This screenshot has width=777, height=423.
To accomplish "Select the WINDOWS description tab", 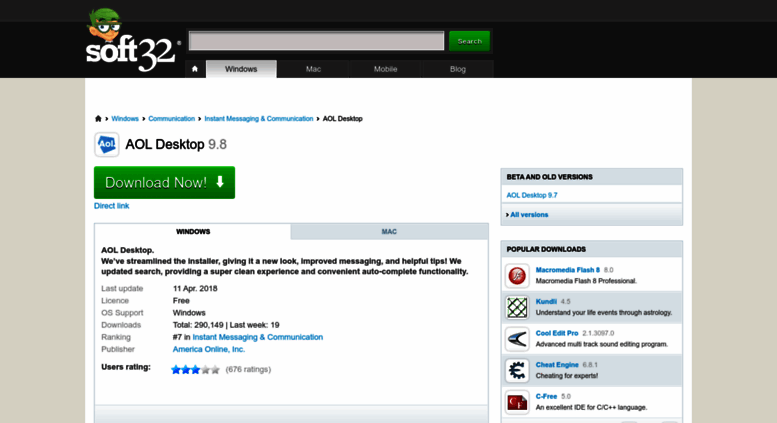I will (193, 231).
